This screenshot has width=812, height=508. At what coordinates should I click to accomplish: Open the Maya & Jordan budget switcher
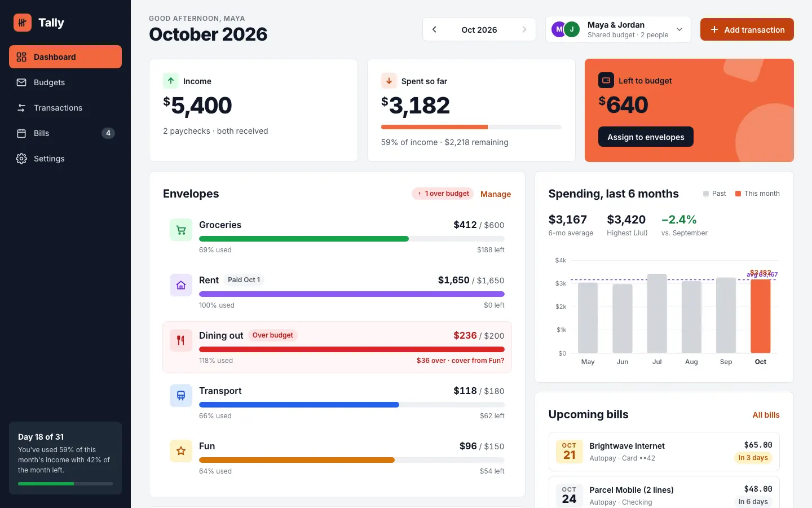click(x=618, y=29)
